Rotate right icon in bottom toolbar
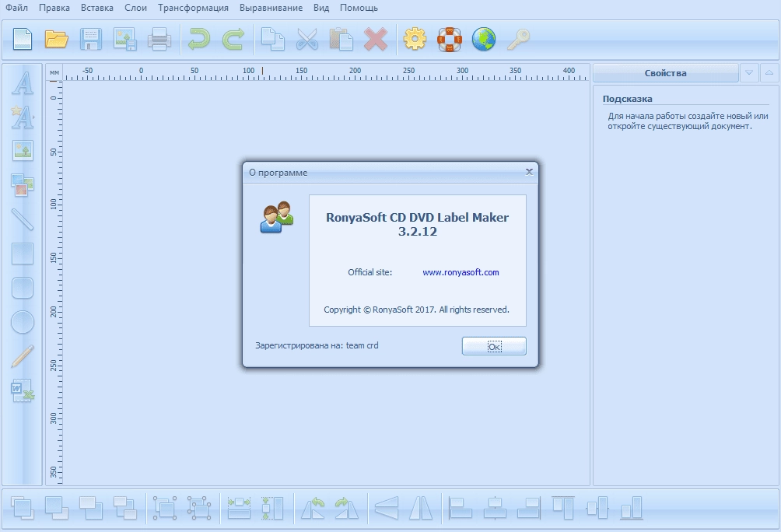The image size is (781, 532). pyautogui.click(x=347, y=508)
